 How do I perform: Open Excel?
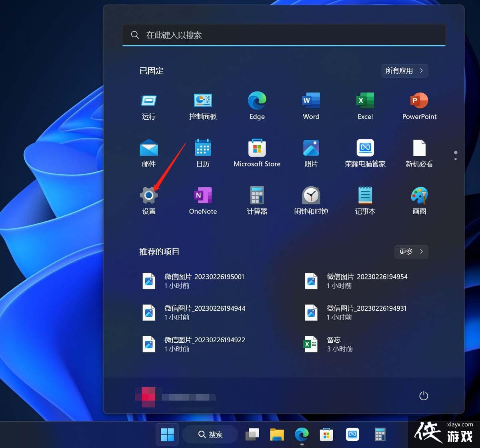point(364,106)
